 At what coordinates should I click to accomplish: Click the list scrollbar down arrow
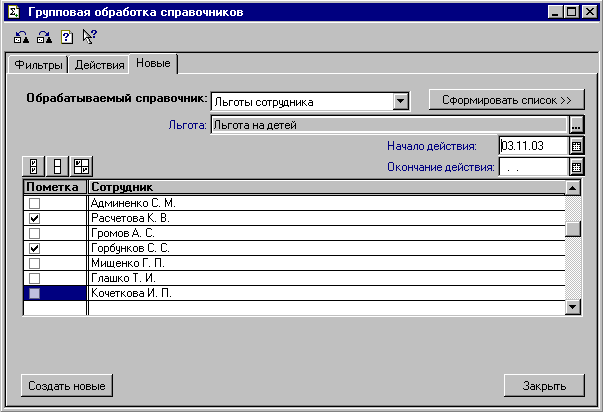pyautogui.click(x=573, y=307)
